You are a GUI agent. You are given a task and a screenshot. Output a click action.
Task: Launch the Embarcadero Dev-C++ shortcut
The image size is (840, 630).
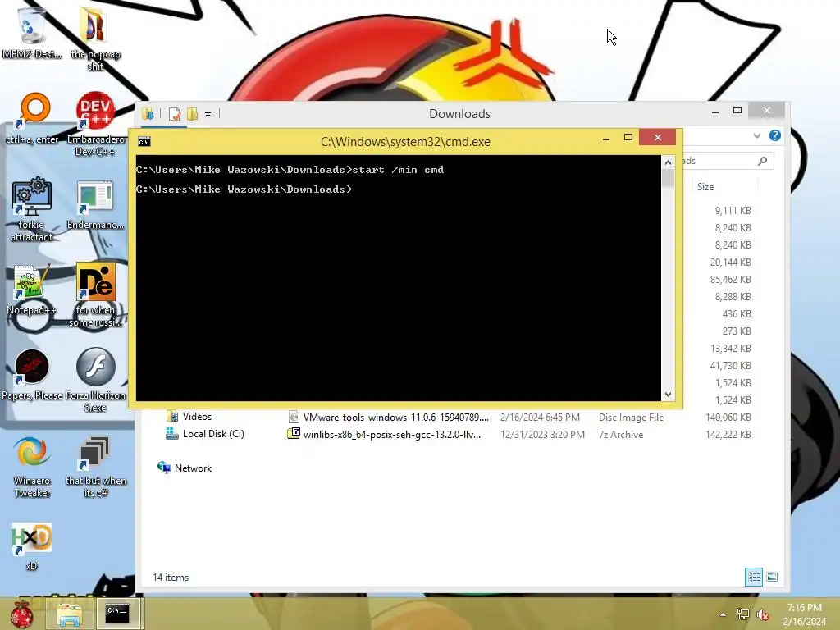tap(95, 125)
